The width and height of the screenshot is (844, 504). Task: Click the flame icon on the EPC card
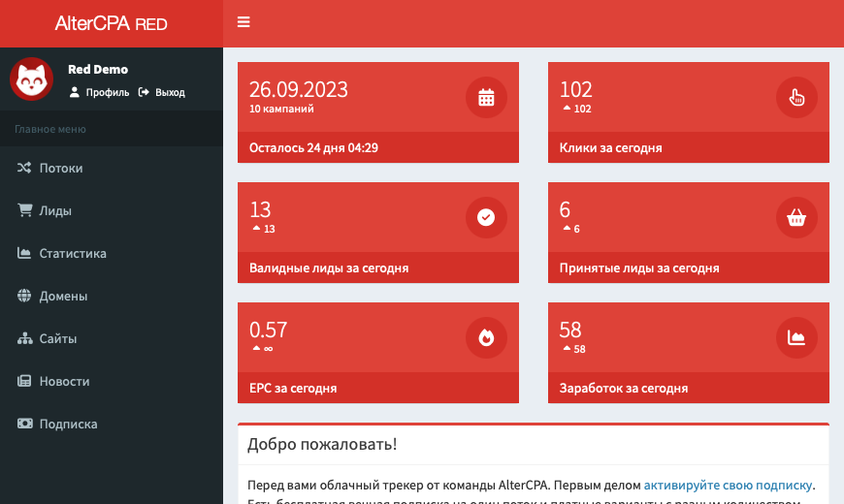pos(486,337)
